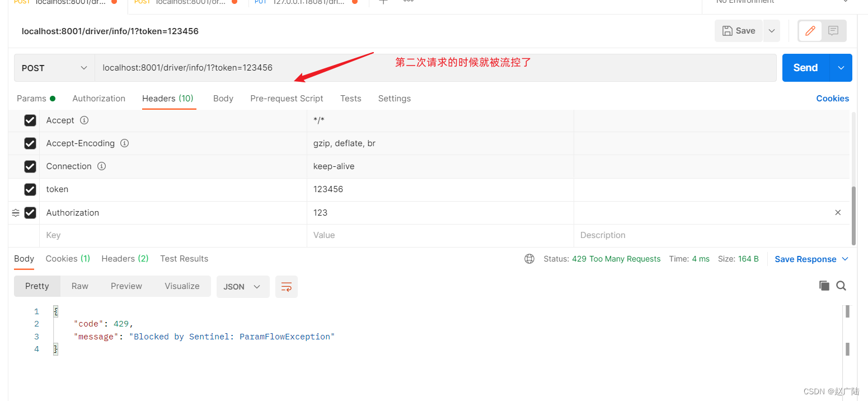Save the request with Save button
The height and width of the screenshot is (401, 868).
click(739, 31)
